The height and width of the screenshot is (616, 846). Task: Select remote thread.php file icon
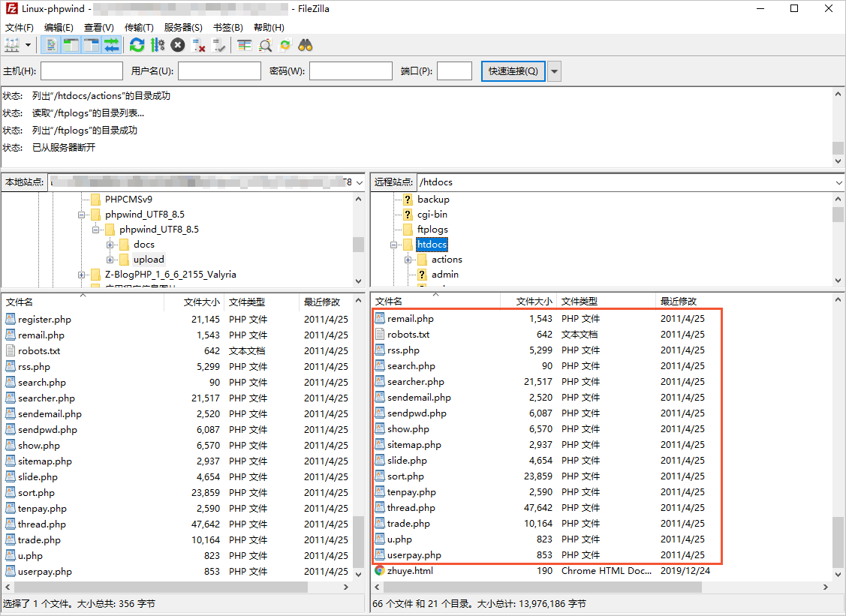click(380, 507)
